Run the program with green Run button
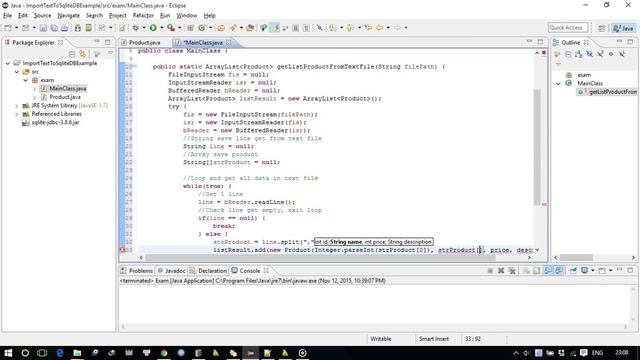The width and height of the screenshot is (640, 360). pos(153,28)
